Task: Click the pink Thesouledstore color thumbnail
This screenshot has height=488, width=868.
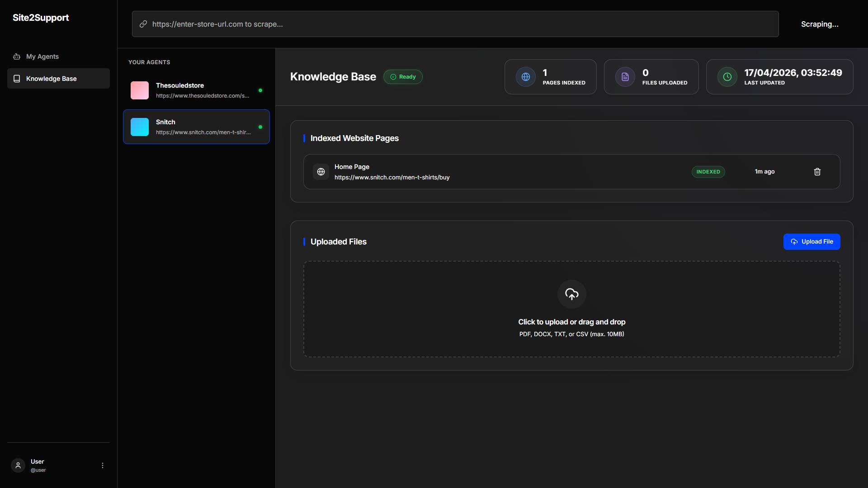Action: click(139, 90)
